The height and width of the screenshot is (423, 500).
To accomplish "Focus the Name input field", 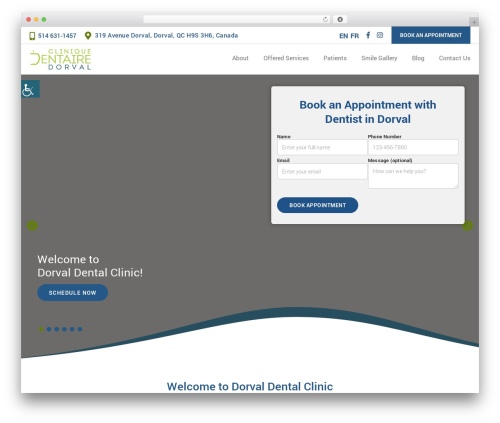I will click(x=322, y=147).
